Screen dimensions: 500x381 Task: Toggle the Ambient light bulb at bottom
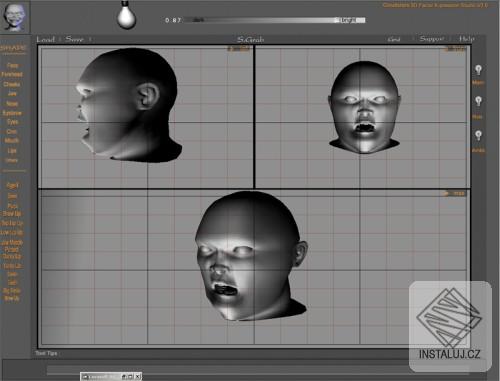tap(478, 135)
